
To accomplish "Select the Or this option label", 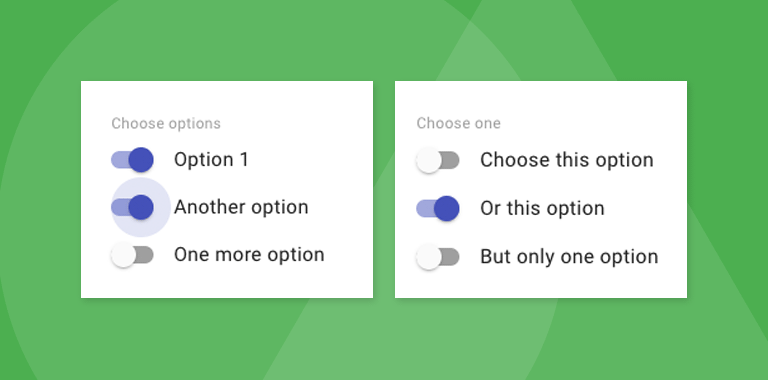I will click(x=542, y=208).
